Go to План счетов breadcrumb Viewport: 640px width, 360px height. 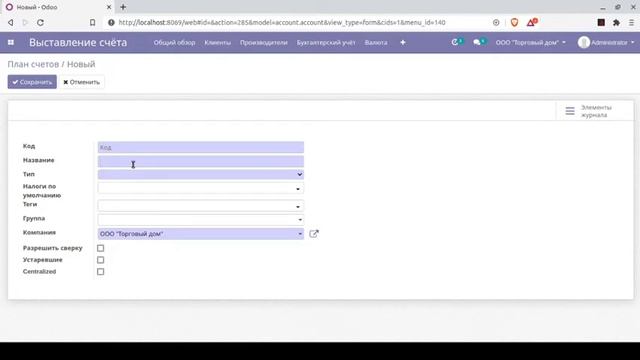pos(33,64)
